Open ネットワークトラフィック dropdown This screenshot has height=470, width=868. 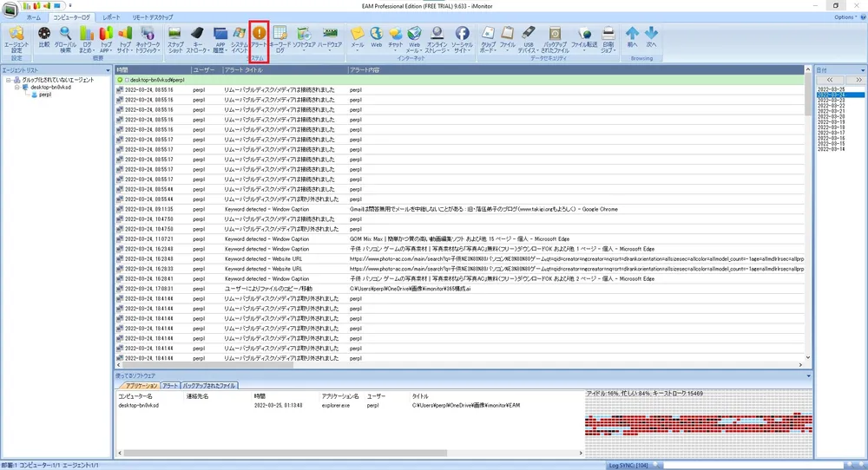point(148,39)
